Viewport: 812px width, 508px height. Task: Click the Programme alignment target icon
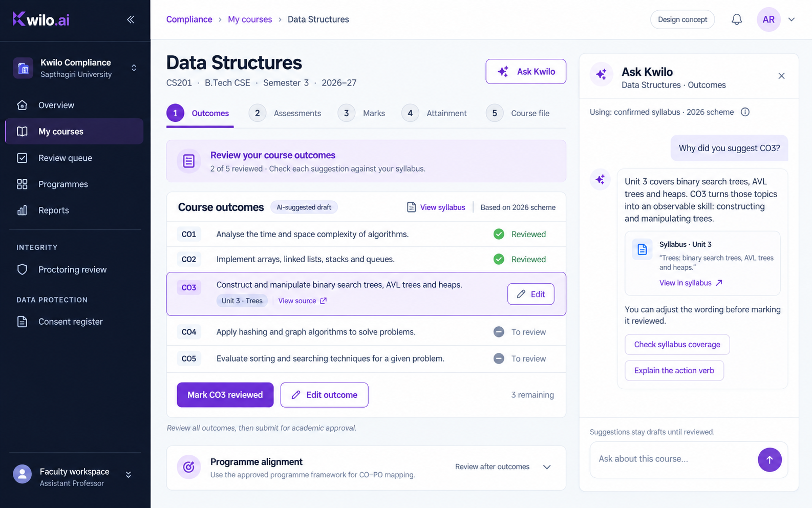188,467
